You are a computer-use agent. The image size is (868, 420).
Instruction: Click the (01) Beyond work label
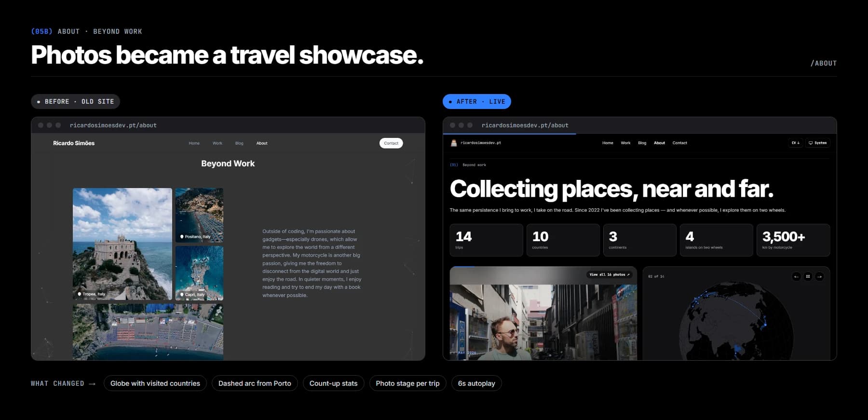click(468, 165)
